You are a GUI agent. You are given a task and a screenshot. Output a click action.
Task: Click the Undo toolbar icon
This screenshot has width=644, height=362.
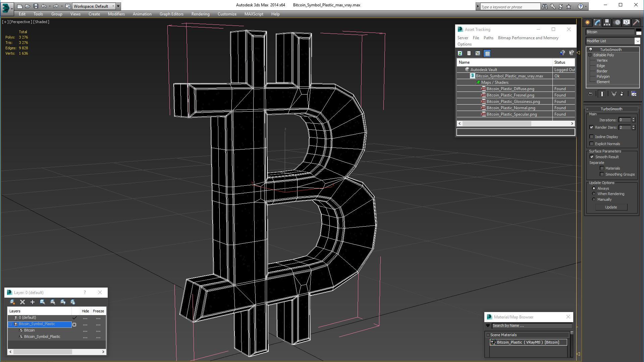click(x=44, y=6)
